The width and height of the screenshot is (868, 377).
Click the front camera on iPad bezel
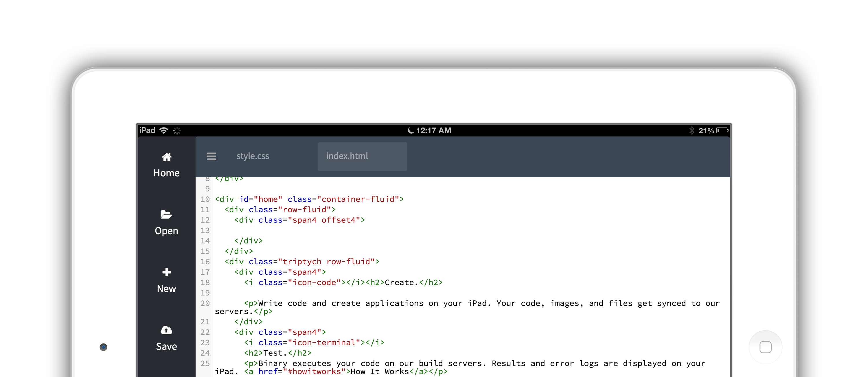[104, 347]
